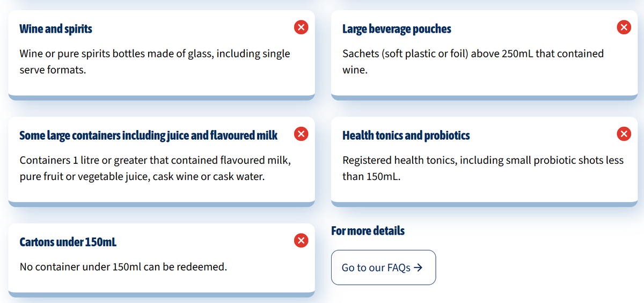Click red X next to juice and flavoured milk heading
644x303 pixels.
pyautogui.click(x=301, y=134)
